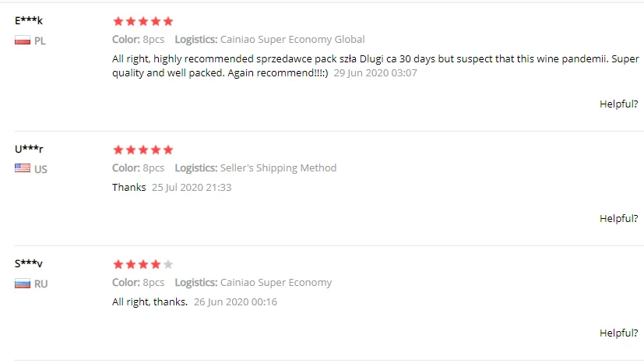This screenshot has height=363, width=644.
Task: Click reviewer name E***k
Action: [x=29, y=21]
